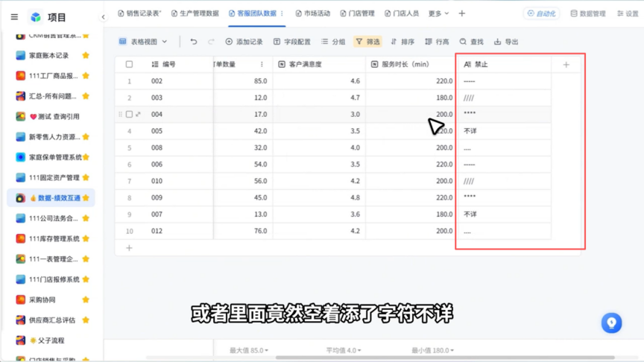644x362 pixels.
Task: Add a new row with plus icon
Action: click(129, 248)
